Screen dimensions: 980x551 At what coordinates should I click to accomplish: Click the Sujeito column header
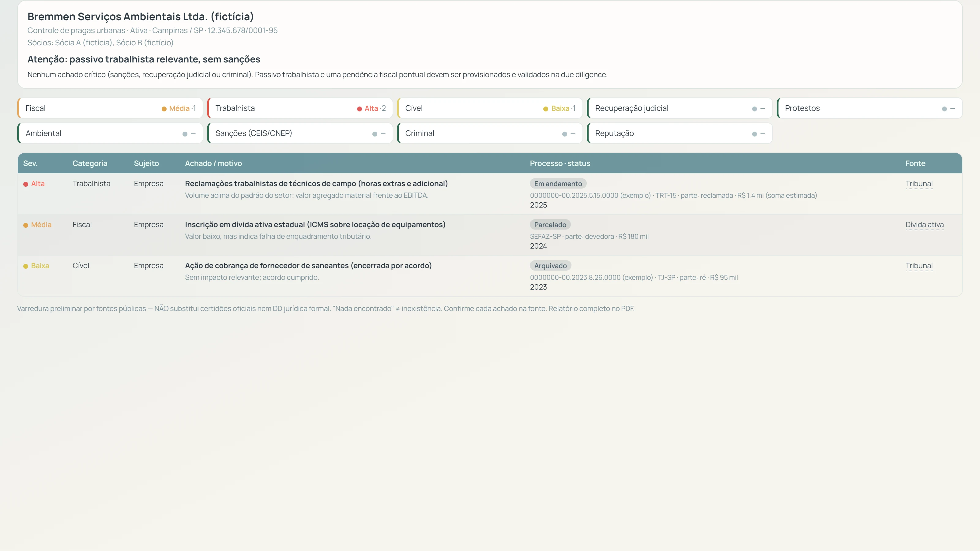146,163
